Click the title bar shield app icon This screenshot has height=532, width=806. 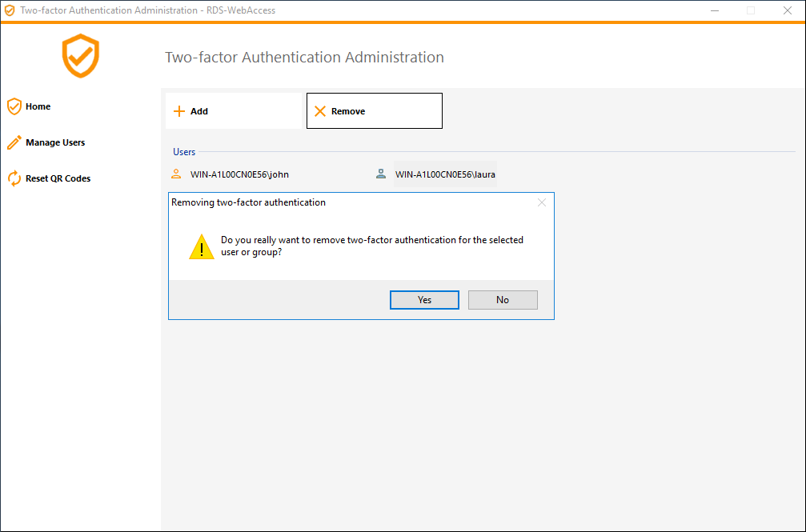point(10,10)
